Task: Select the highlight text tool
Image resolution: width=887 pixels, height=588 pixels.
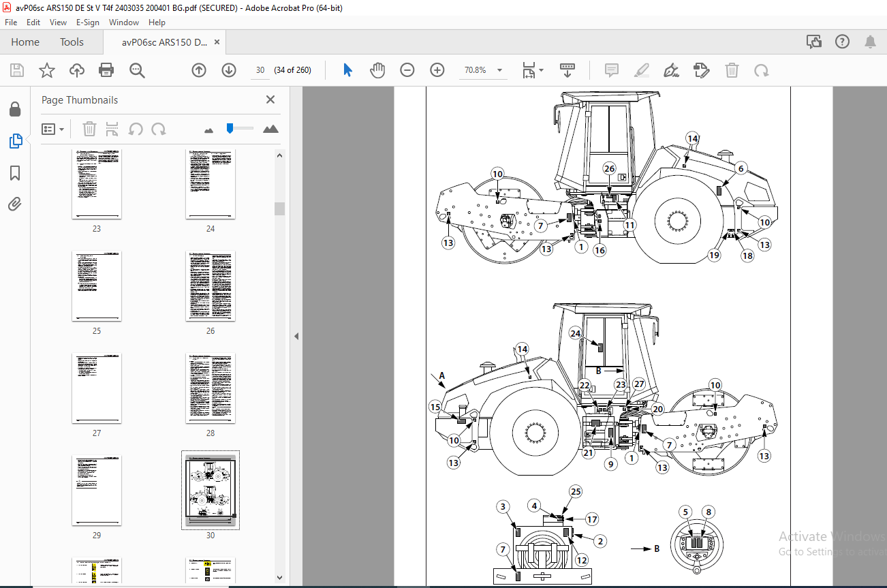Action: pos(642,70)
